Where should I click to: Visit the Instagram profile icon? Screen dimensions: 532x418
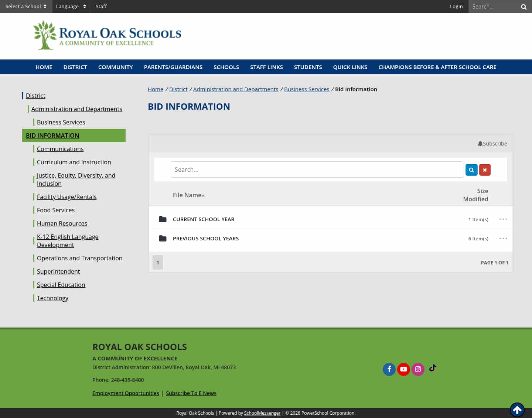pos(418,369)
